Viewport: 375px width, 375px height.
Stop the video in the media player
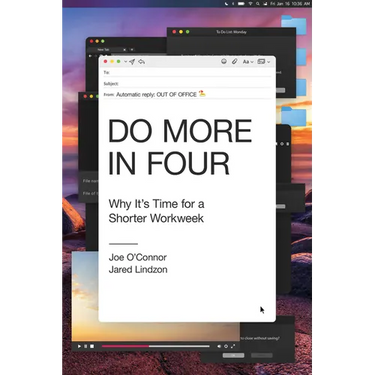[x=92, y=347]
